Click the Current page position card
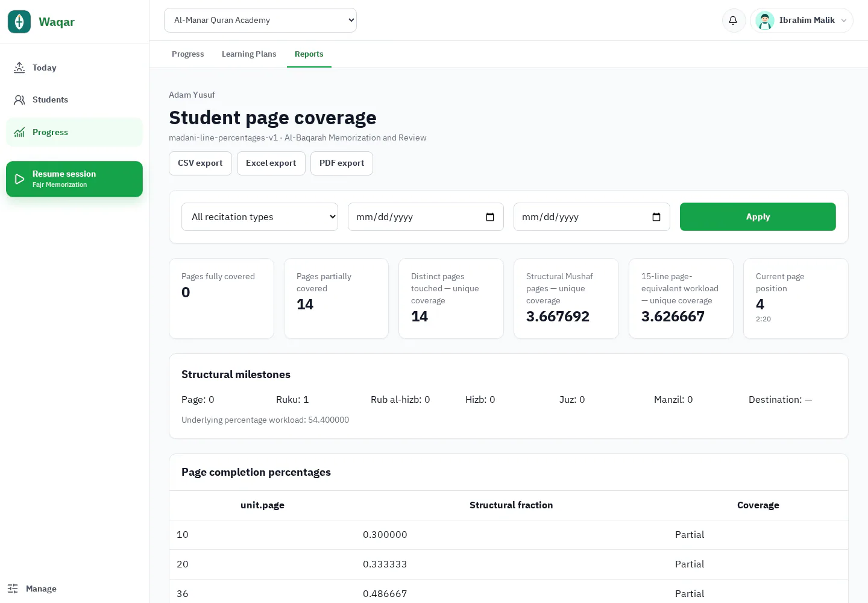 796,298
